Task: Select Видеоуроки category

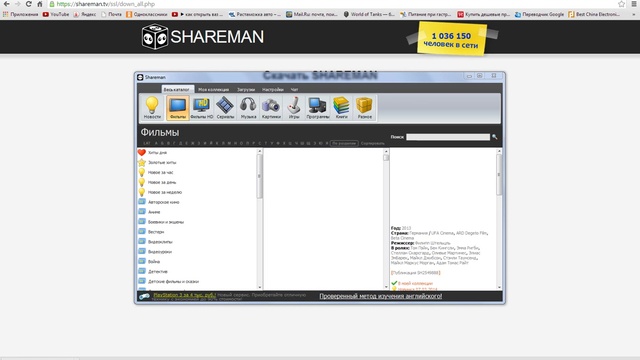Action: point(160,251)
